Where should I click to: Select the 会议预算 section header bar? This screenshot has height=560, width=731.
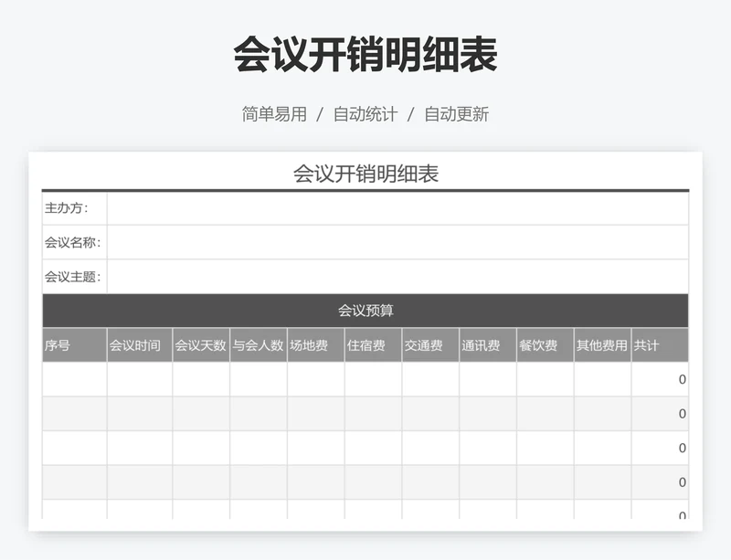pyautogui.click(x=365, y=311)
